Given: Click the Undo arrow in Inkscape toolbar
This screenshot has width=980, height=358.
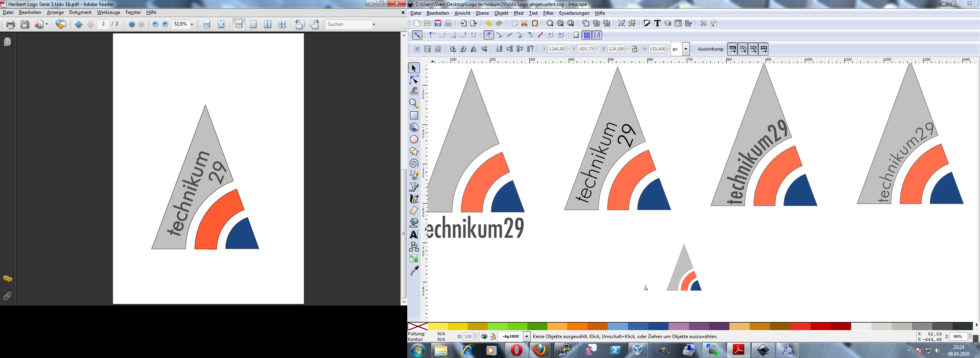Looking at the screenshot, I should (x=488, y=23).
